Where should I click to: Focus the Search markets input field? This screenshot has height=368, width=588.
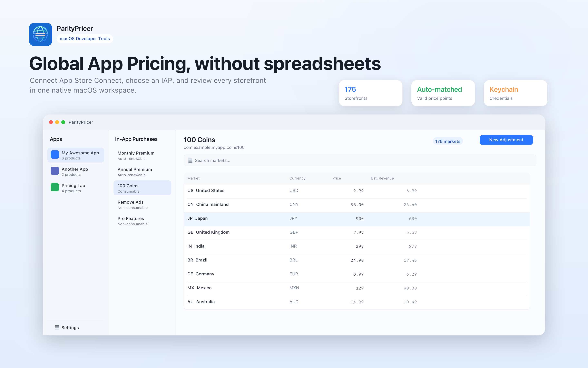pos(360,160)
